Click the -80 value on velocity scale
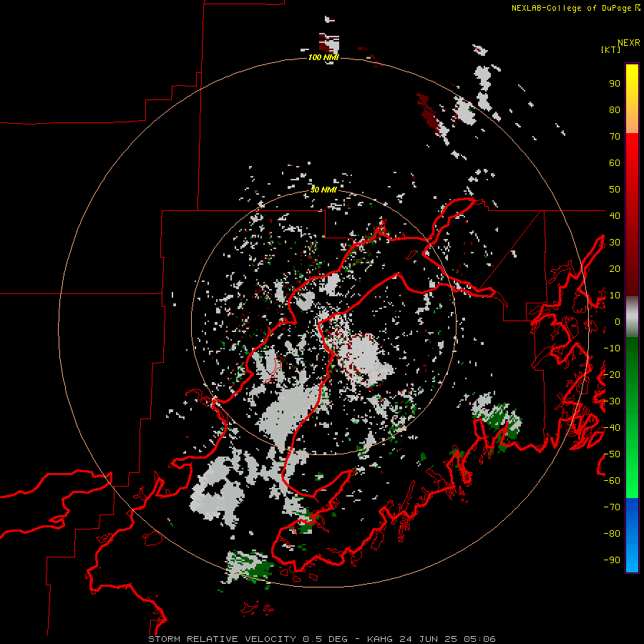Image resolution: width=644 pixels, height=644 pixels. tap(612, 534)
